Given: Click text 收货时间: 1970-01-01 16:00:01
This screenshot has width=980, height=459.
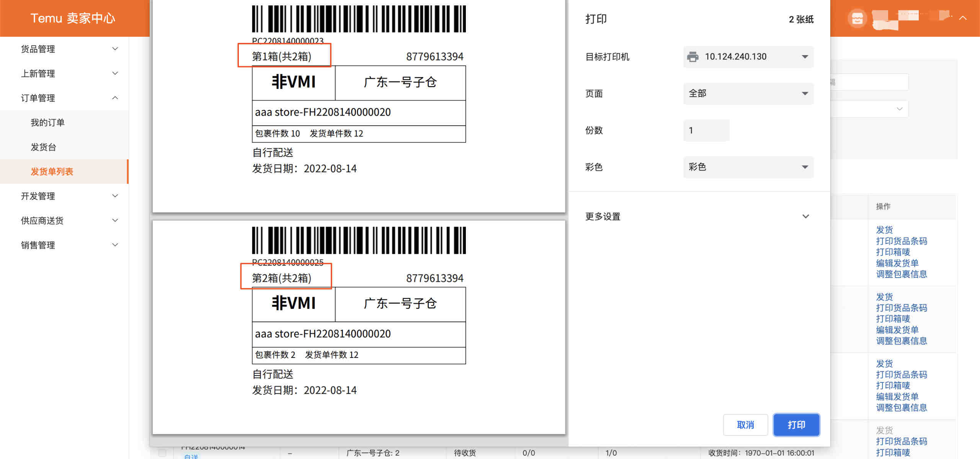Looking at the screenshot, I should [761, 453].
